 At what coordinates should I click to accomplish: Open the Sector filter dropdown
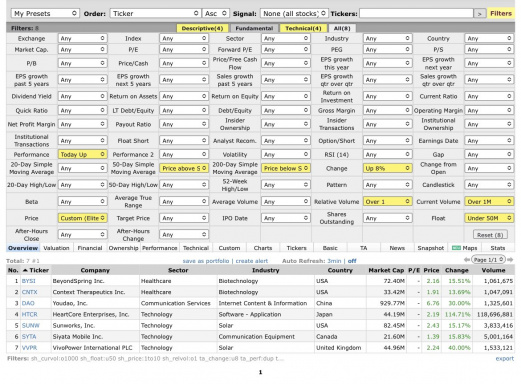pyautogui.click(x=286, y=38)
